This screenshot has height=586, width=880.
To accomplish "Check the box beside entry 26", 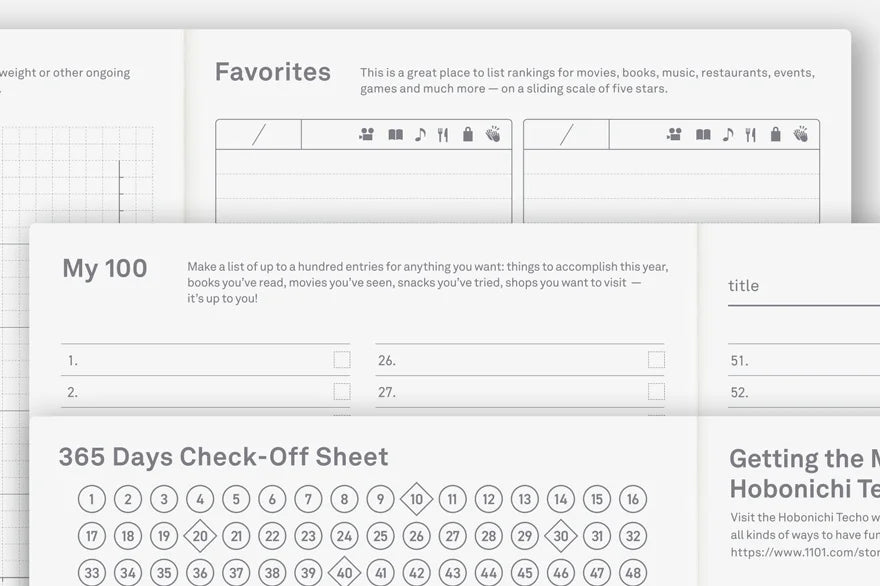I will 656,360.
